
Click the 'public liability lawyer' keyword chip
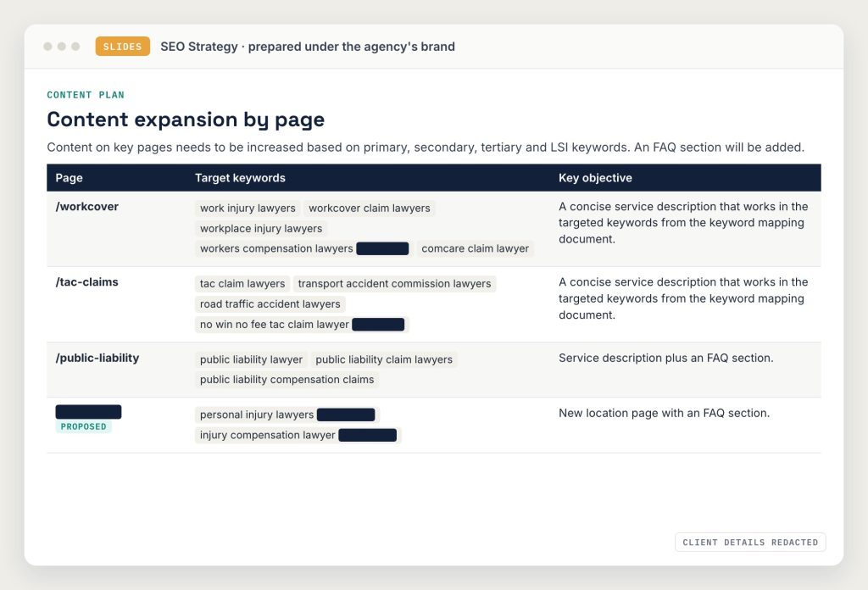tap(251, 359)
